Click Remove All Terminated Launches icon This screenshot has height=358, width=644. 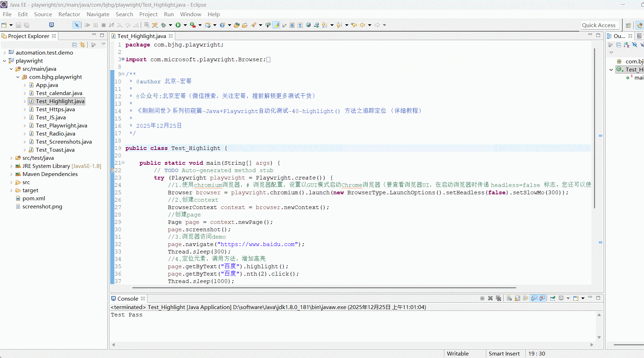(x=498, y=298)
